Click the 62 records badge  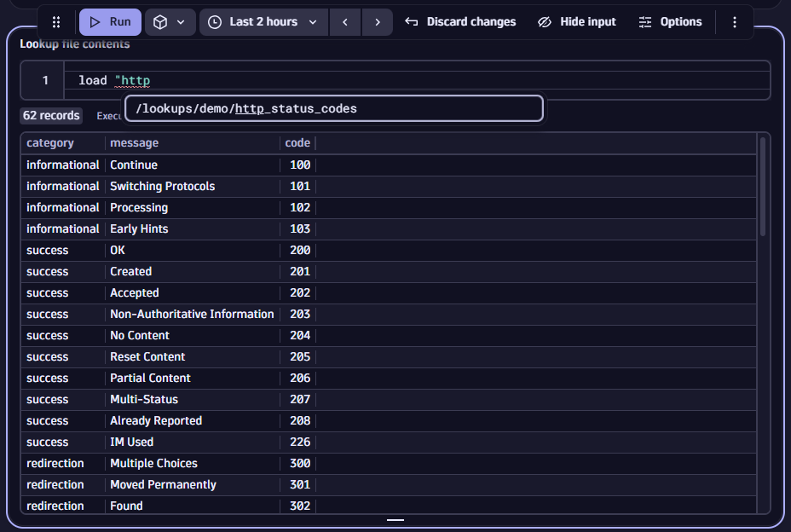(x=50, y=115)
